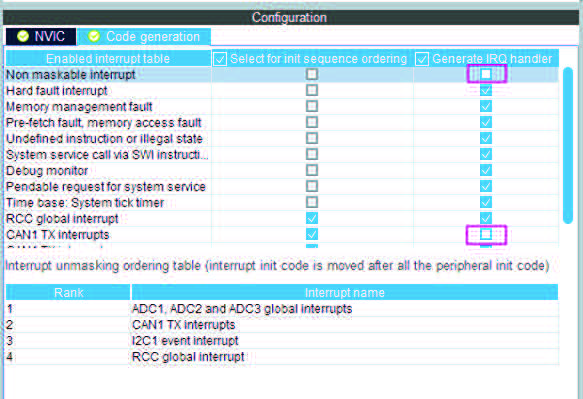Click rank cell '4' in ordering table
Viewport: 583px width, 399px height.
point(10,357)
